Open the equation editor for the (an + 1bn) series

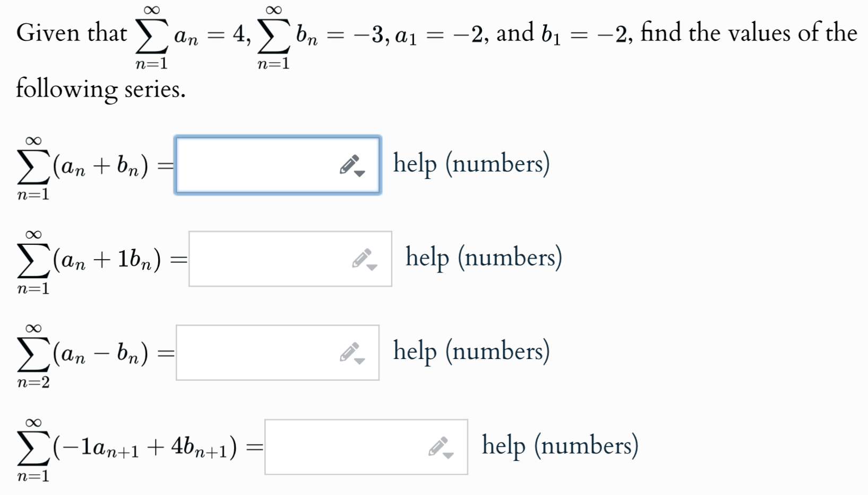tap(363, 259)
